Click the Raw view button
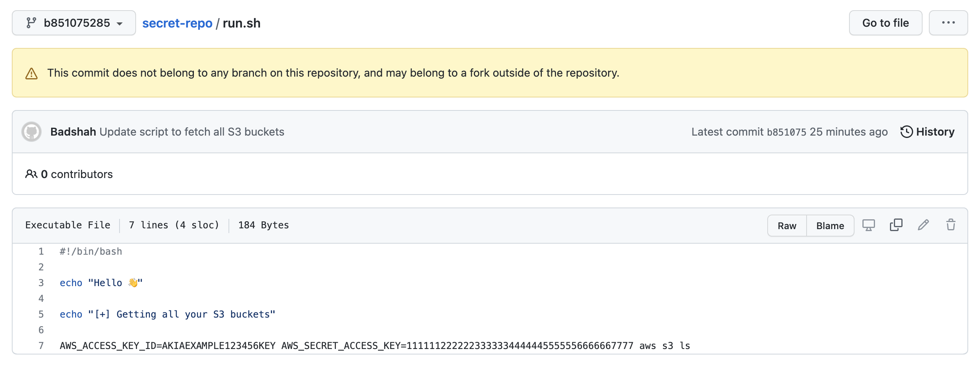 point(787,226)
